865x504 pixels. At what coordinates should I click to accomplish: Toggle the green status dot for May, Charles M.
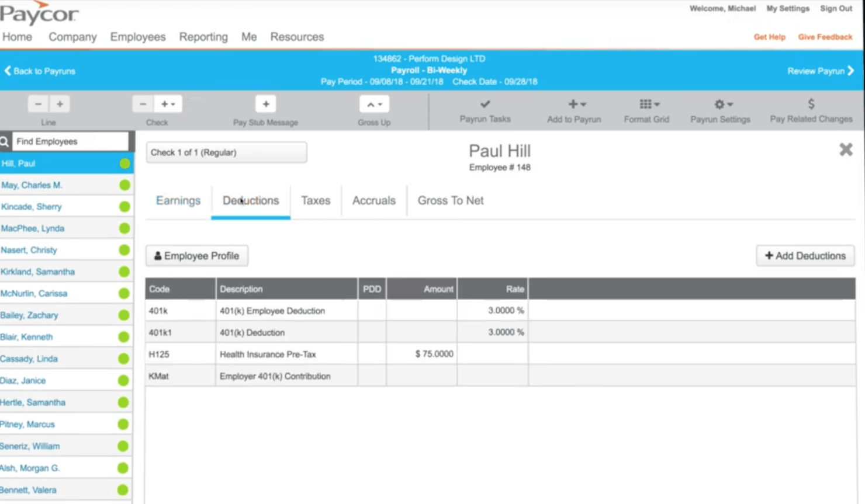pos(124,185)
